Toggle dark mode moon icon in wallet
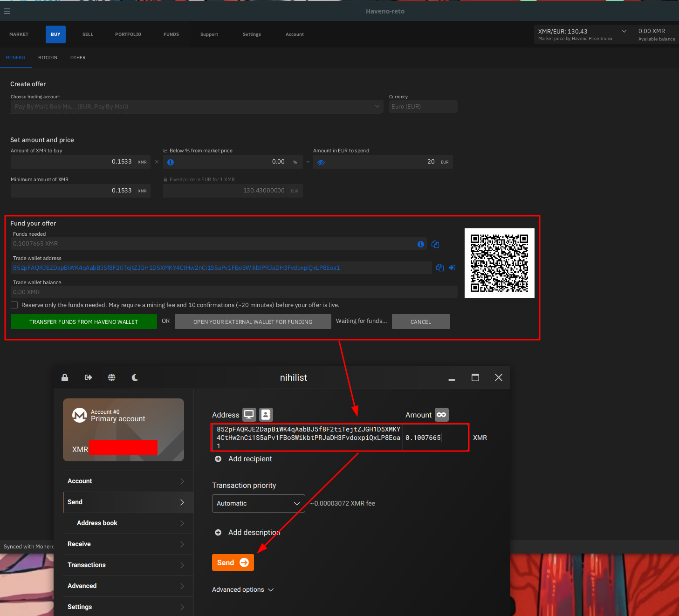This screenshot has width=679, height=616. 135,377
